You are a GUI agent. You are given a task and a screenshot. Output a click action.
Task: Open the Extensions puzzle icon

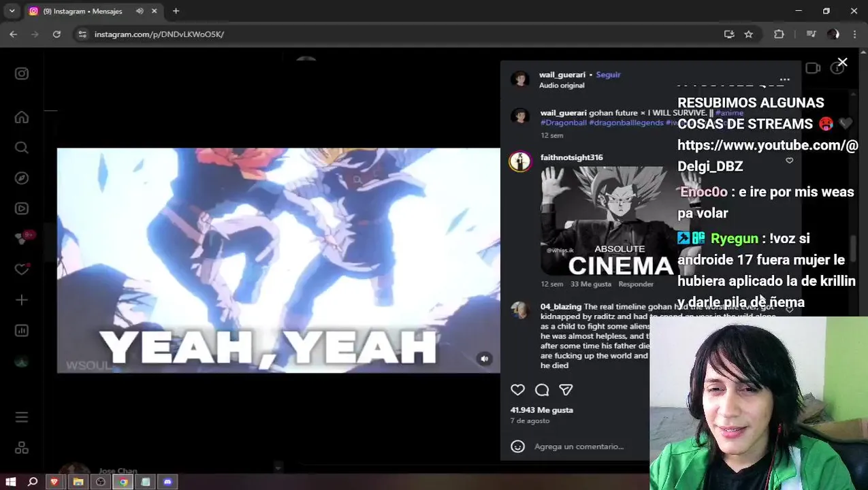click(x=779, y=34)
